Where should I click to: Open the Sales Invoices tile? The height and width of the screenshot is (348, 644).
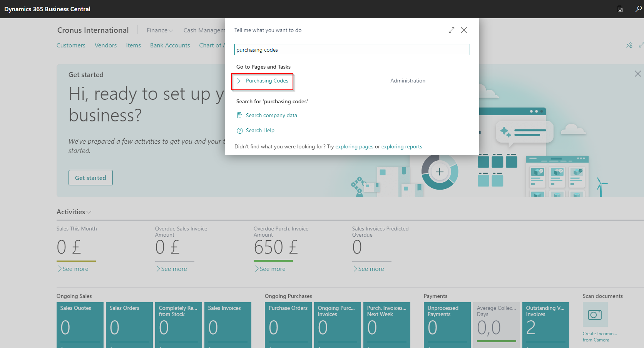(x=228, y=325)
